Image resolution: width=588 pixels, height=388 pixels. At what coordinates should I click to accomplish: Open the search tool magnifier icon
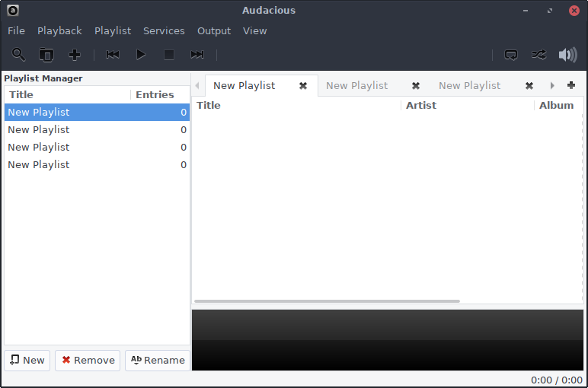tap(18, 55)
